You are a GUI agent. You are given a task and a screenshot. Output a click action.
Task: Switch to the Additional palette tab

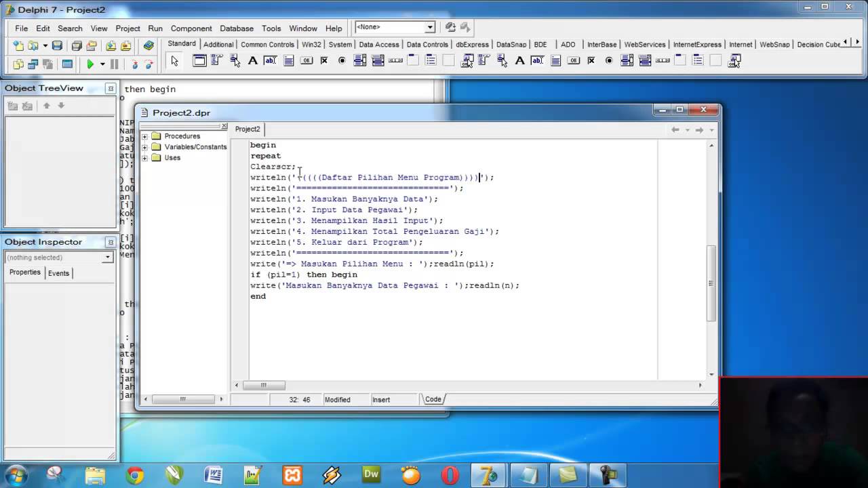218,45
